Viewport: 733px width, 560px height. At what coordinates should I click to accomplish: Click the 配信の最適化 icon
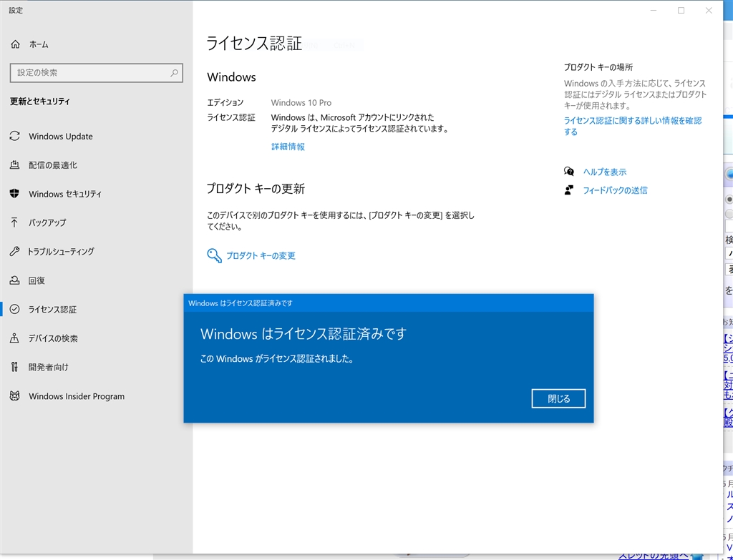(15, 165)
